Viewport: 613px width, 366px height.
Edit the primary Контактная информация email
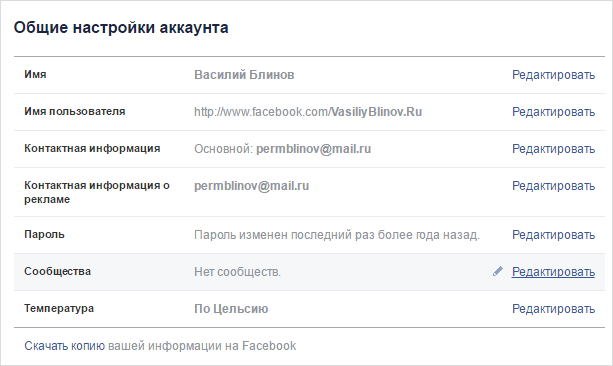tap(553, 149)
